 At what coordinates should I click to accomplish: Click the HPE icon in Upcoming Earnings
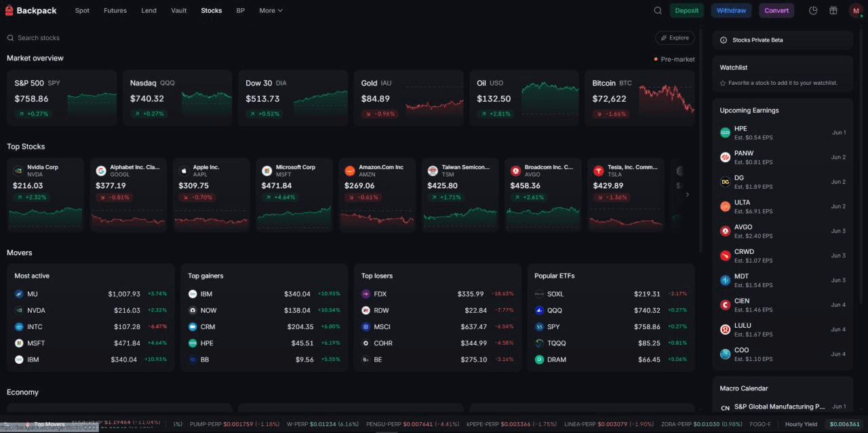(x=725, y=132)
